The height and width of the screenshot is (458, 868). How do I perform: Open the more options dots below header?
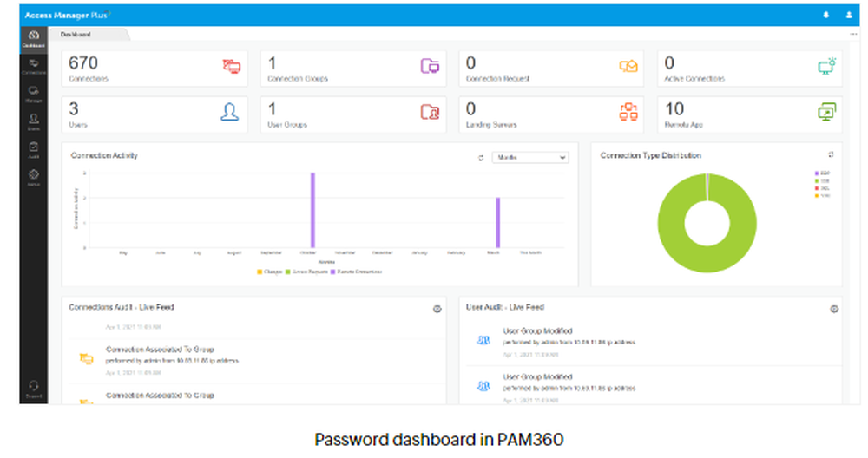click(853, 35)
